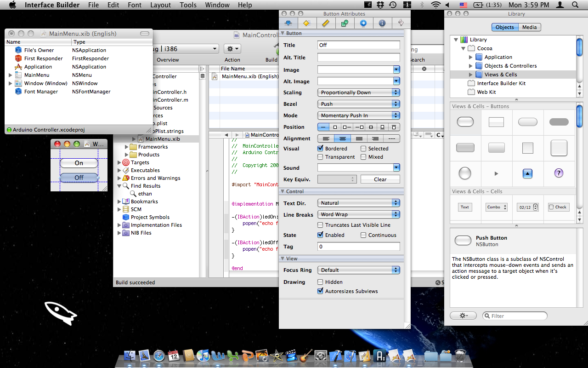Toggle the Selected checkbox
Screen dimensions: 588x368
pyautogui.click(x=363, y=149)
